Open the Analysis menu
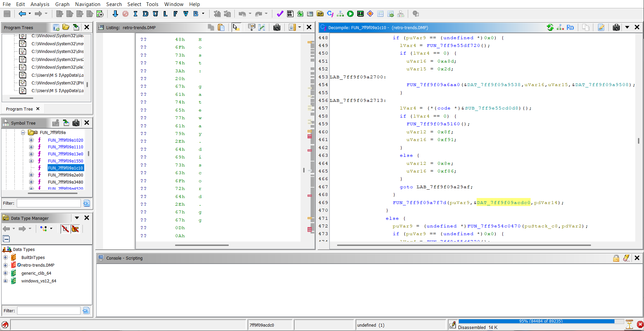 click(x=40, y=4)
